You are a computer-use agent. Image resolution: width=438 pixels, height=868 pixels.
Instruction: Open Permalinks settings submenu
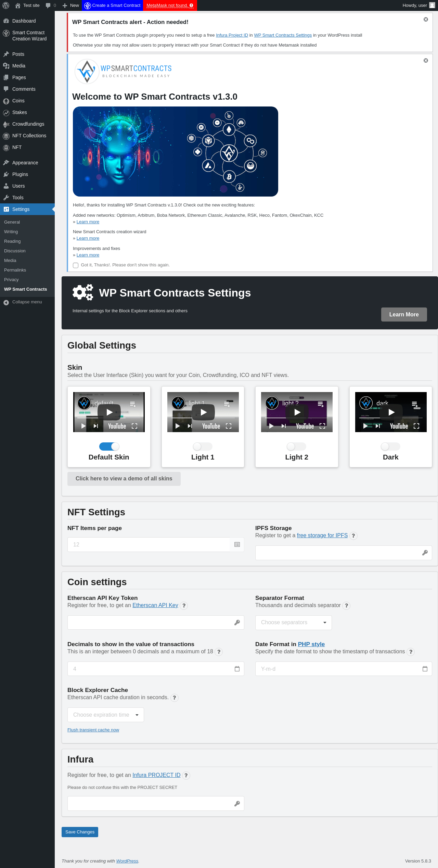pyautogui.click(x=15, y=270)
